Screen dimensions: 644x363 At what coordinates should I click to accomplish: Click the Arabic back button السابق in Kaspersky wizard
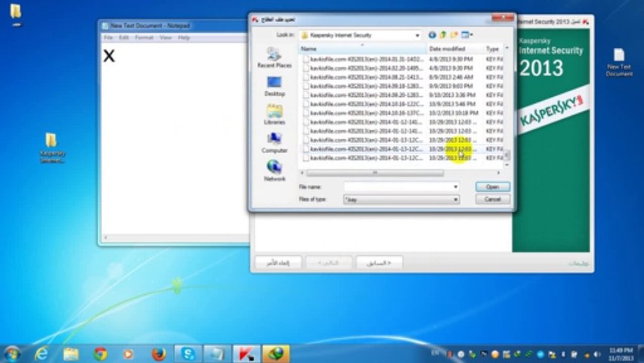coord(380,263)
